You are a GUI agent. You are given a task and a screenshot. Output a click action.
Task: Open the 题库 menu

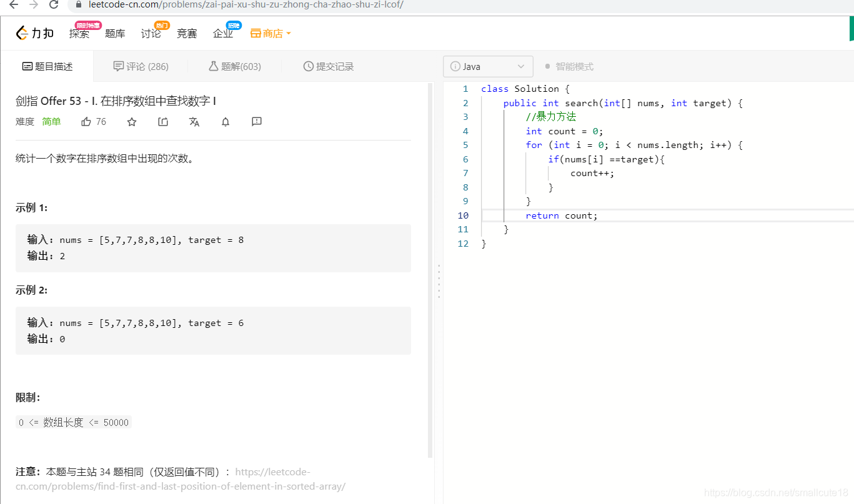[115, 34]
